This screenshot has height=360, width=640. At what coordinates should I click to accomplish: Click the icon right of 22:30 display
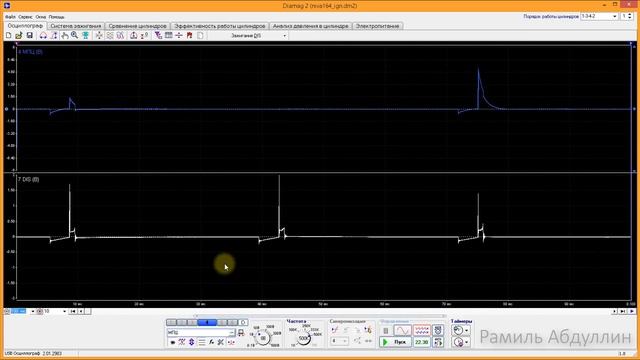tap(438, 342)
